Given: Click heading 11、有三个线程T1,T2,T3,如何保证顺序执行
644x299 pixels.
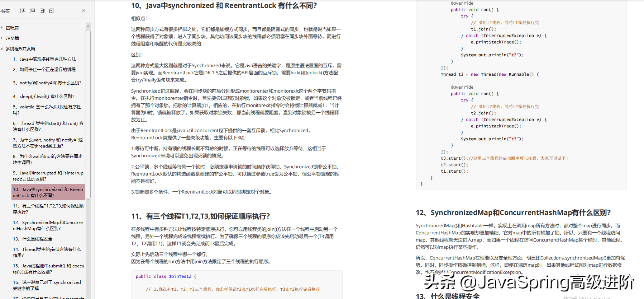Looking at the screenshot, I should (200, 216).
